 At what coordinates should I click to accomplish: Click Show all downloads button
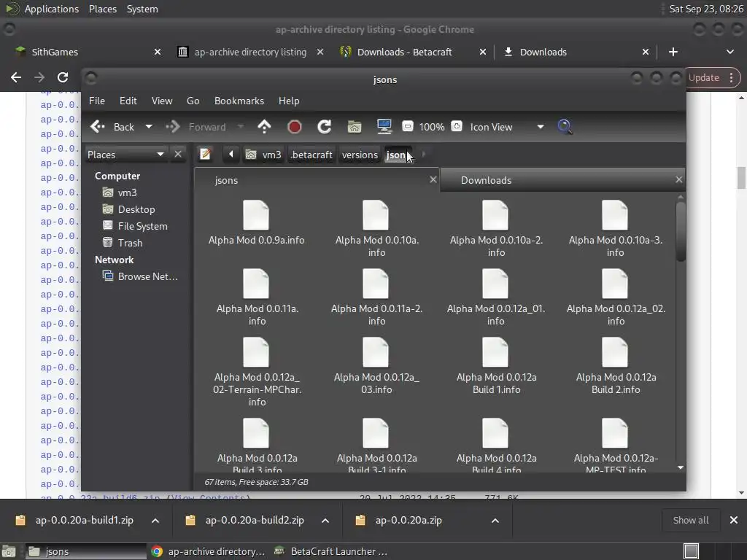[691, 521]
